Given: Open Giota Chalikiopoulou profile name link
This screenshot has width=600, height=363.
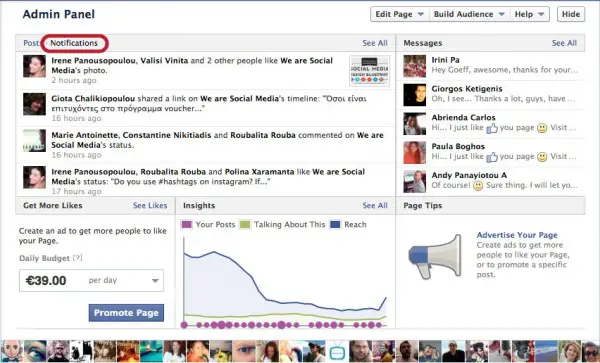Looking at the screenshot, I should [93, 99].
